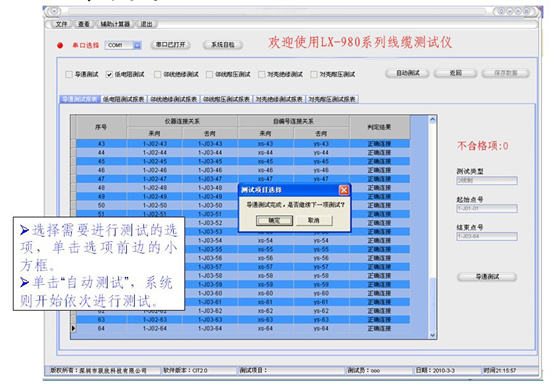The height and width of the screenshot is (391, 558).
Task: Click the 自动测试 button
Action: pos(408,73)
